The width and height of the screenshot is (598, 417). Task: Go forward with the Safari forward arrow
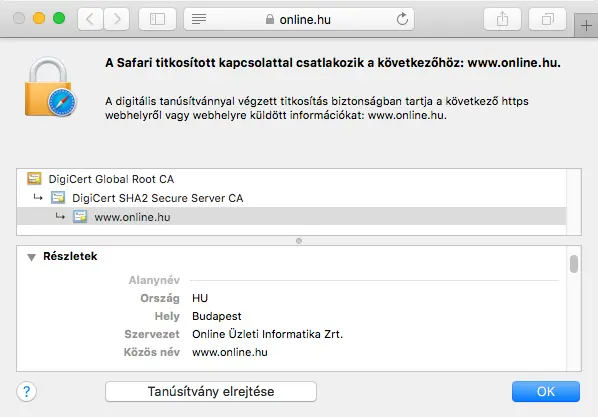click(117, 19)
